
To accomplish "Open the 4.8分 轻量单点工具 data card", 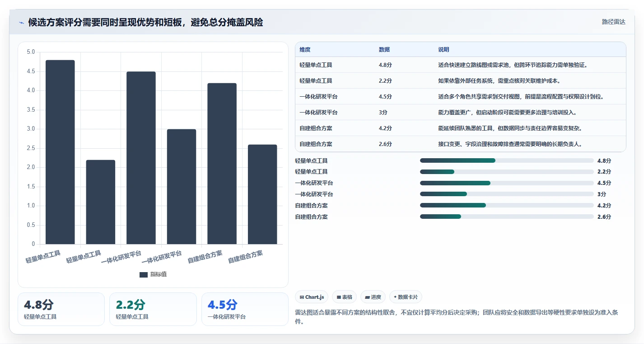I will 61,309.
